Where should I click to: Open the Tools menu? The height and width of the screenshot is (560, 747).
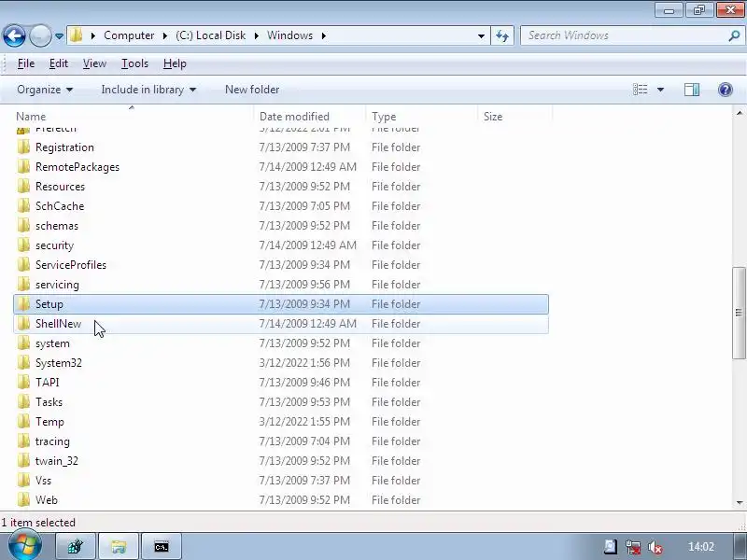click(134, 63)
